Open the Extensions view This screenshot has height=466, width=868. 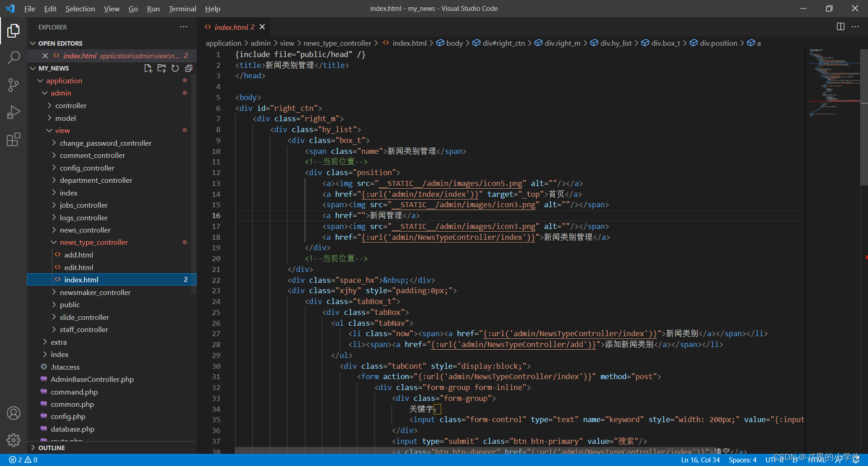[x=14, y=139]
